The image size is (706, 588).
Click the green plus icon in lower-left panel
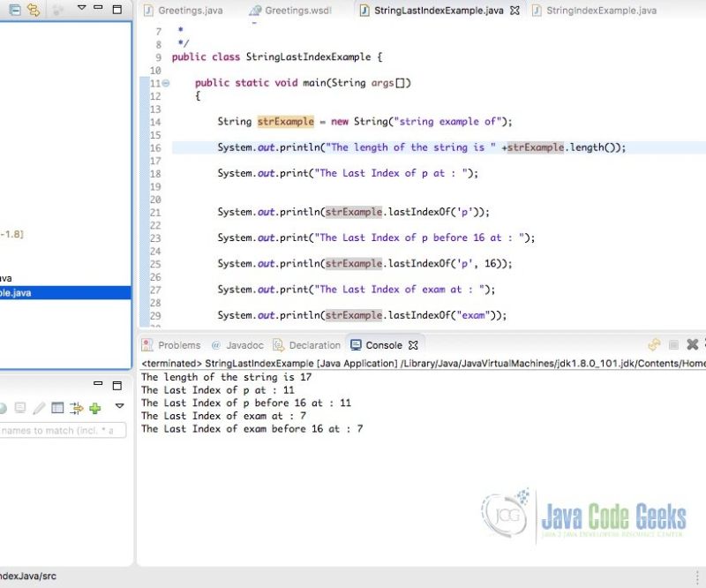[95, 408]
